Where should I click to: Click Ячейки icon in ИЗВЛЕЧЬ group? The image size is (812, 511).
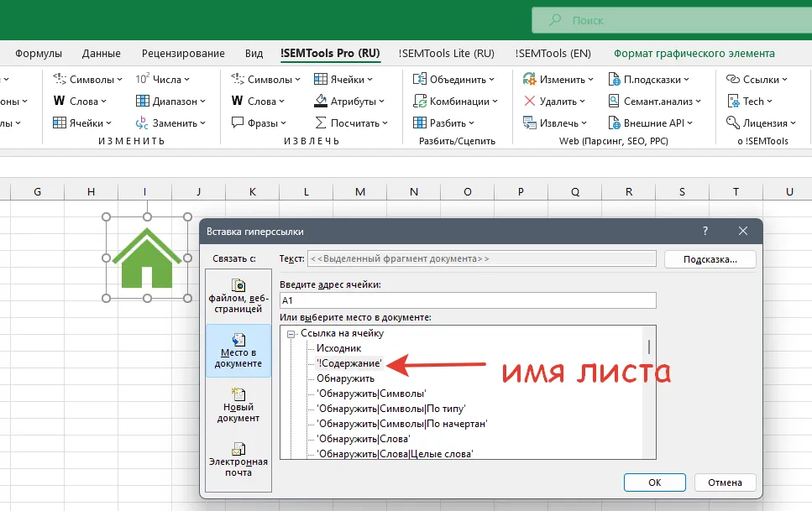pyautogui.click(x=321, y=79)
